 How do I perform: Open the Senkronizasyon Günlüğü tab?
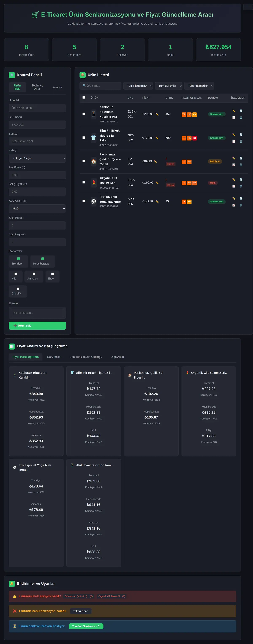(x=86, y=357)
